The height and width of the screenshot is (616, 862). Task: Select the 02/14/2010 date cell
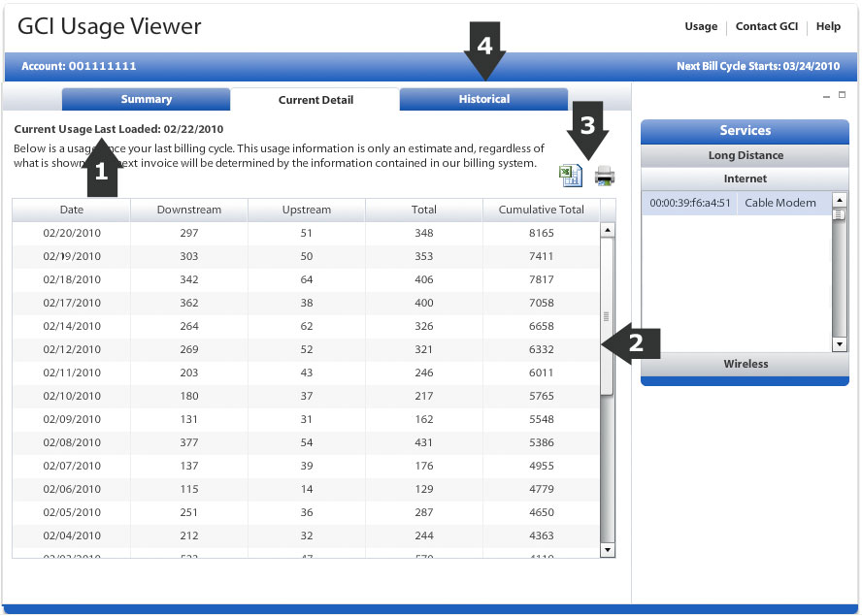click(72, 326)
